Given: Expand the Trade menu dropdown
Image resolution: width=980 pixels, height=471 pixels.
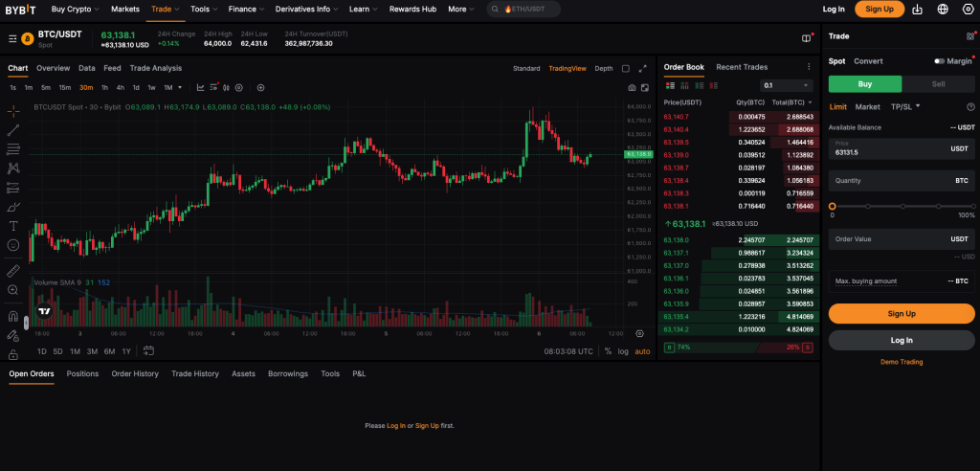Looking at the screenshot, I should 166,10.
